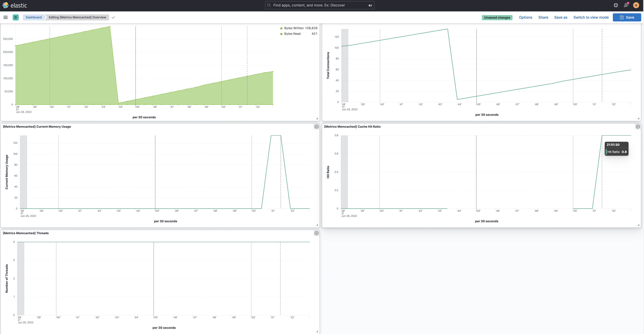Screen dimensions: 644x334
Task: Open the main navigation hamburger menu
Action: coord(5,17)
